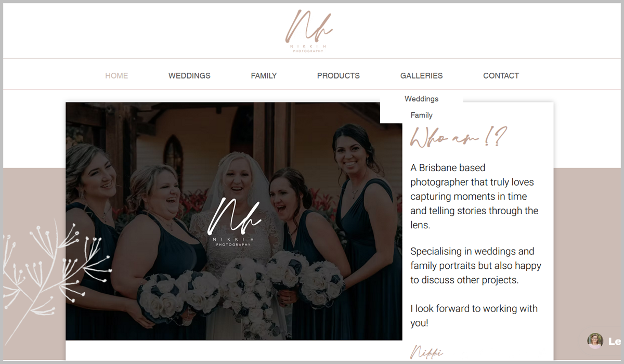Click the chat widget avatar photo
This screenshot has height=364, width=624.
[595, 341]
